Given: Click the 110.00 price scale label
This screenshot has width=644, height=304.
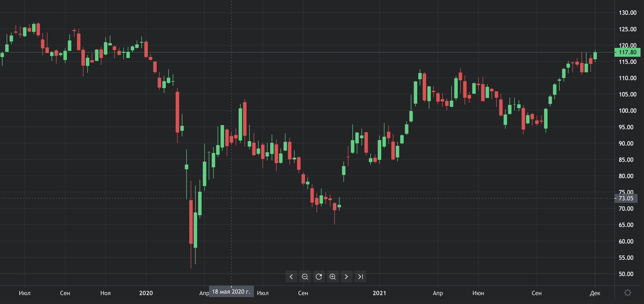Looking at the screenshot, I should pyautogui.click(x=627, y=78).
